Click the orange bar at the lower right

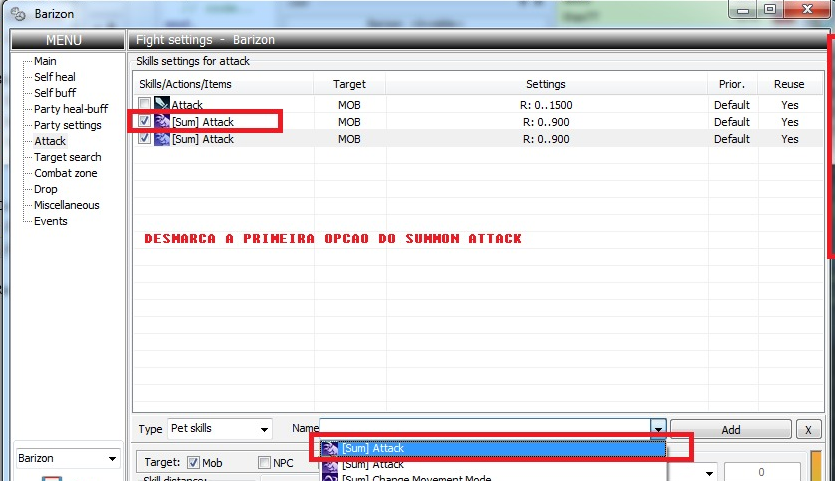point(815,466)
